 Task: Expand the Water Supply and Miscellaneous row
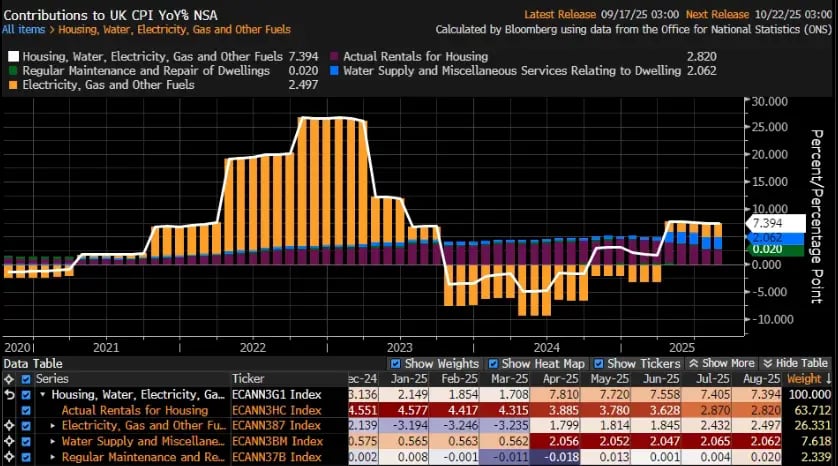coord(53,441)
